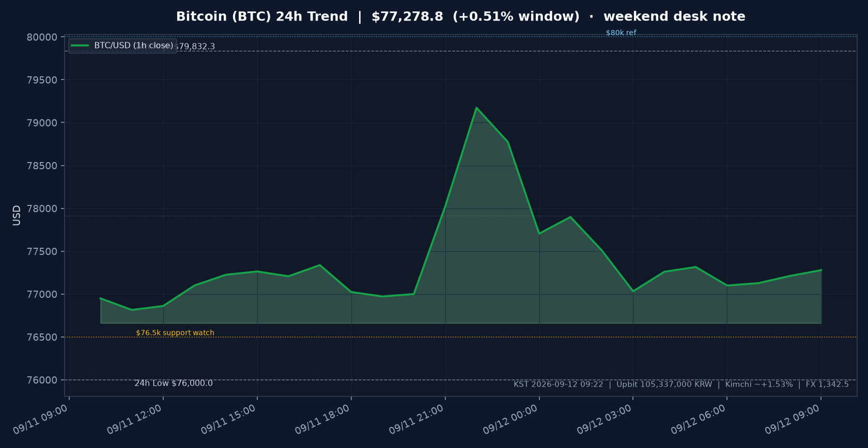Select the "78500" y-axis tick label
Image resolution: width=868 pixels, height=448 pixels.
coord(42,166)
